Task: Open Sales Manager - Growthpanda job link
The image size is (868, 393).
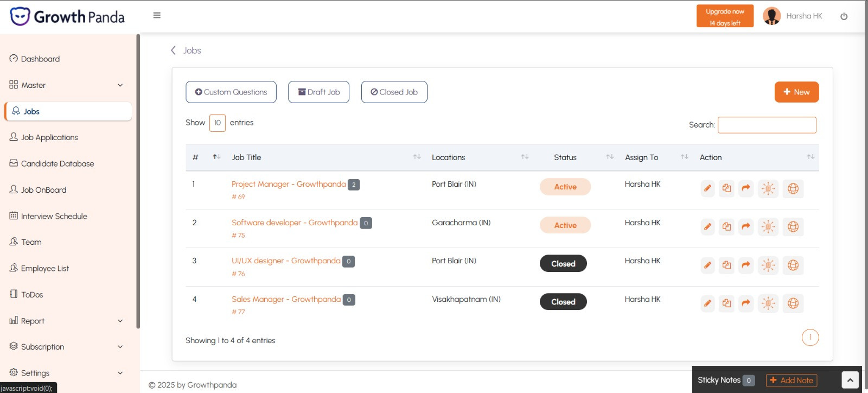Action: tap(286, 299)
